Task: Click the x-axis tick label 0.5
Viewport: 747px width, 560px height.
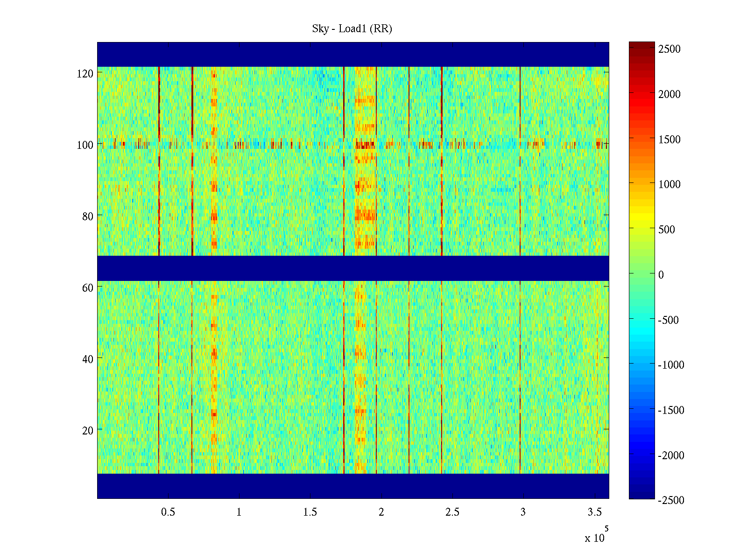Action: (168, 512)
